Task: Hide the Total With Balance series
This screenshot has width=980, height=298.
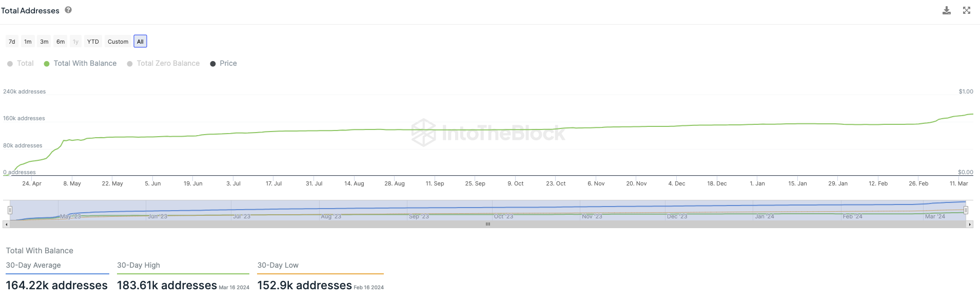Action: click(81, 63)
